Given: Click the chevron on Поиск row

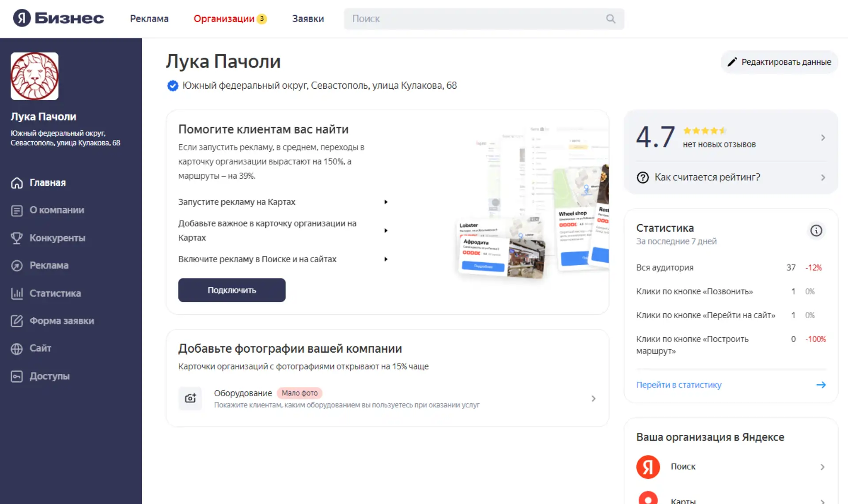Looking at the screenshot, I should pyautogui.click(x=822, y=467).
